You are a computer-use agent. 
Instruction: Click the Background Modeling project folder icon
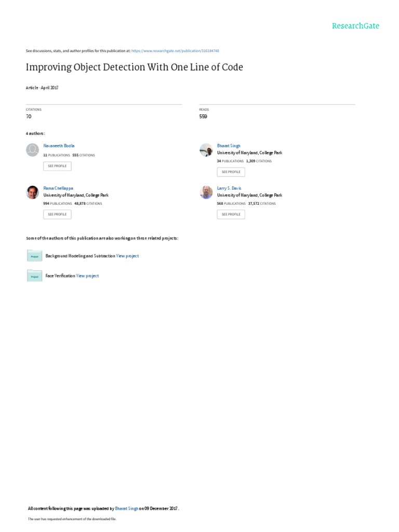click(x=34, y=256)
